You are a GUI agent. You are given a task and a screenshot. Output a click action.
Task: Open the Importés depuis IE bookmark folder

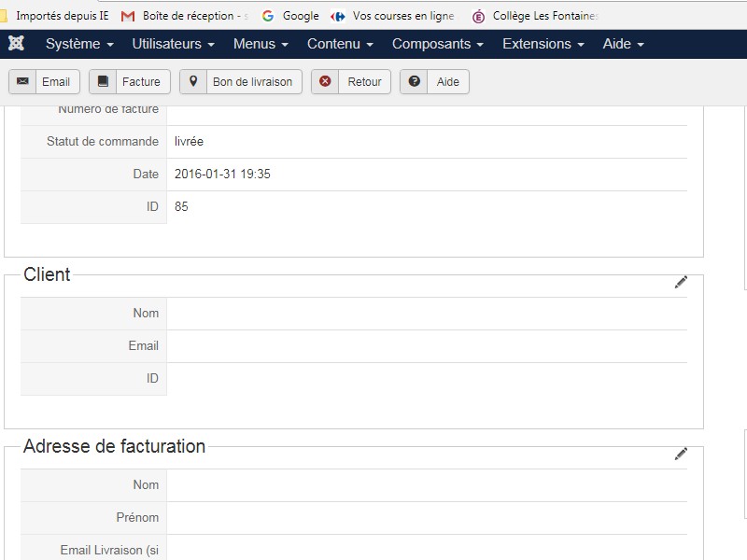55,16
